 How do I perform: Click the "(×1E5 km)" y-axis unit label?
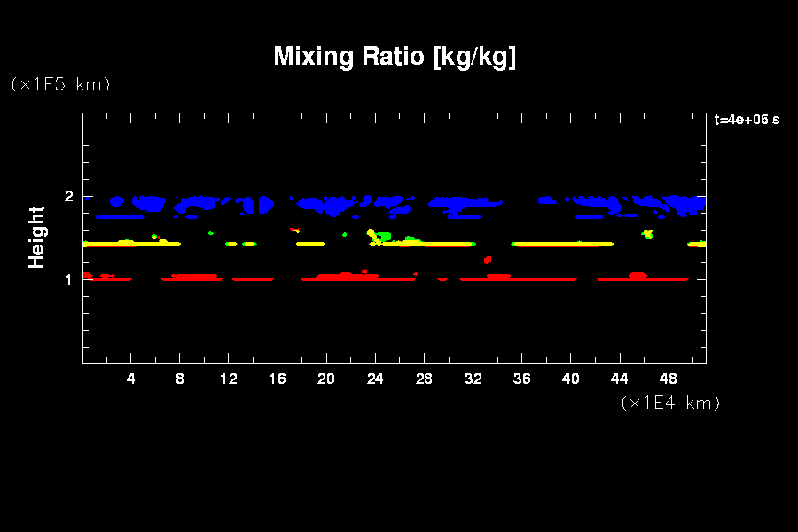[x=60, y=84]
